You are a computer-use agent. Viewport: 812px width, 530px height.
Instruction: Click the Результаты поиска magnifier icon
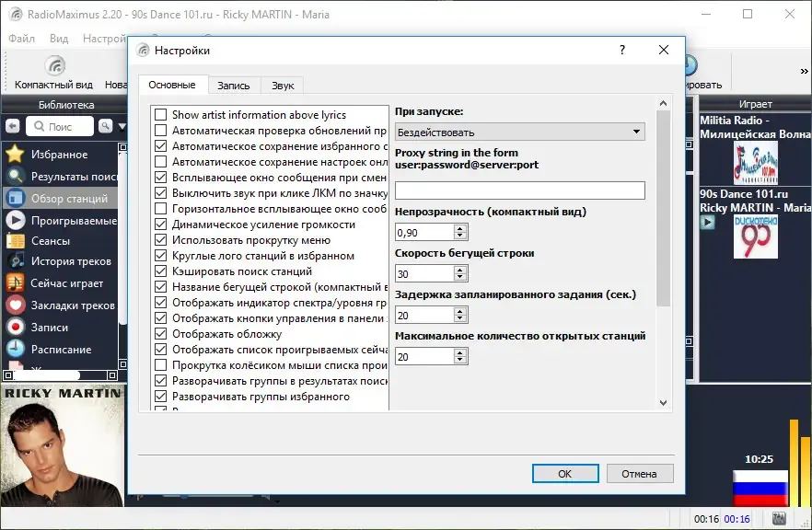(x=15, y=176)
